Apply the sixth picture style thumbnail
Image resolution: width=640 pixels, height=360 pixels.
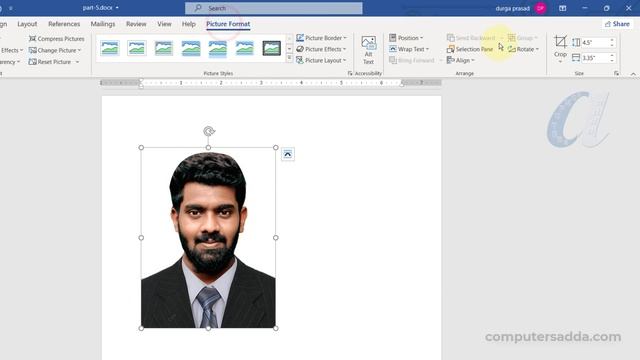244,48
